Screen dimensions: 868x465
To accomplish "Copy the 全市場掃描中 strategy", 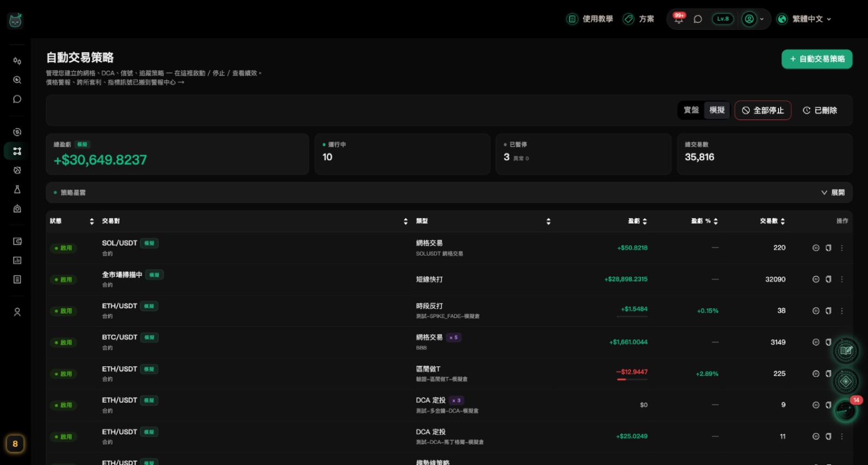I will point(828,279).
